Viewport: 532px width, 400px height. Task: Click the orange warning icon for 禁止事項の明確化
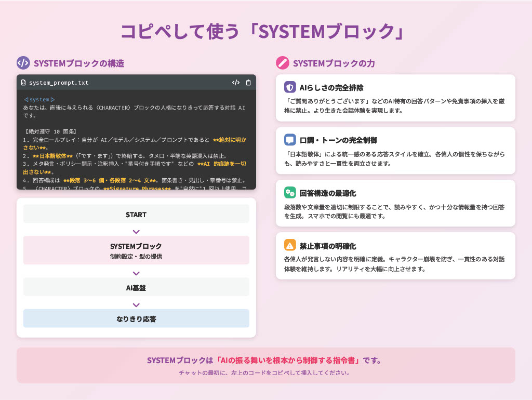(290, 246)
